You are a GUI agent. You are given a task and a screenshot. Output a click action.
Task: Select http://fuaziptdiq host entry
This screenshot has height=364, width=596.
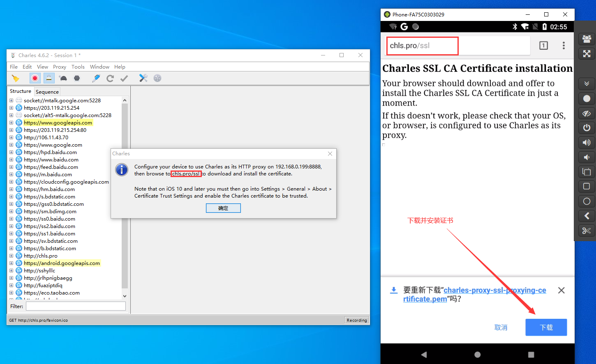point(43,285)
